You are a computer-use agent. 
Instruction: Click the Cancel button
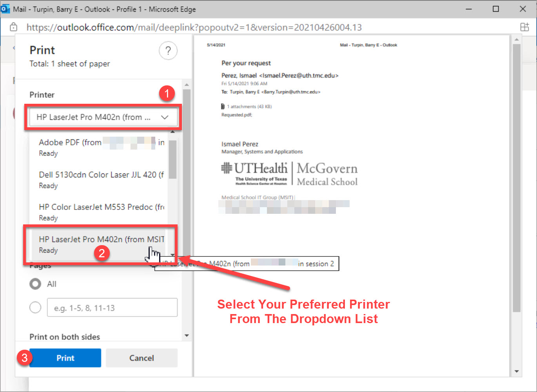tap(142, 358)
